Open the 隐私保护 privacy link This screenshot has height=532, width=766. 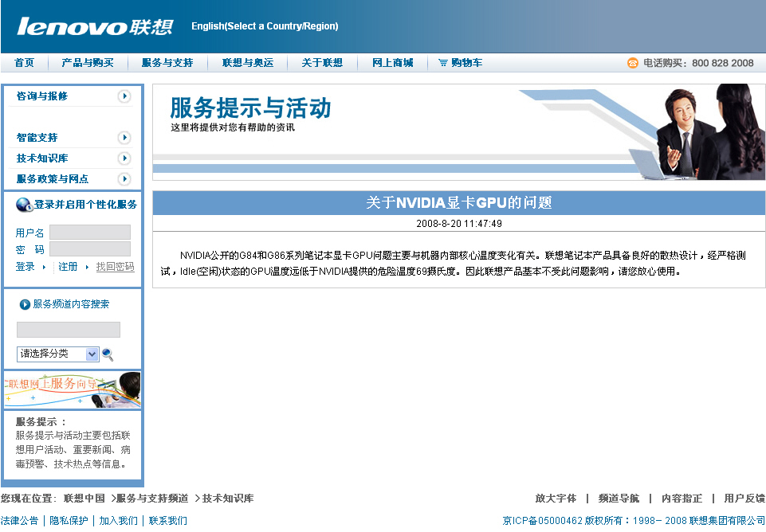coord(69,521)
